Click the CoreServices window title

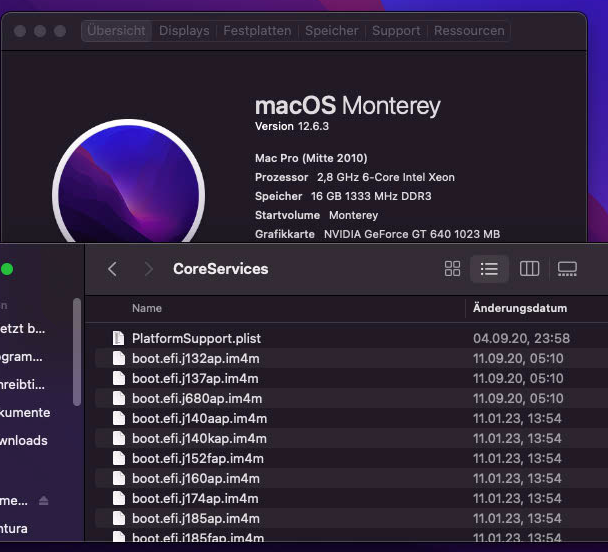point(220,269)
